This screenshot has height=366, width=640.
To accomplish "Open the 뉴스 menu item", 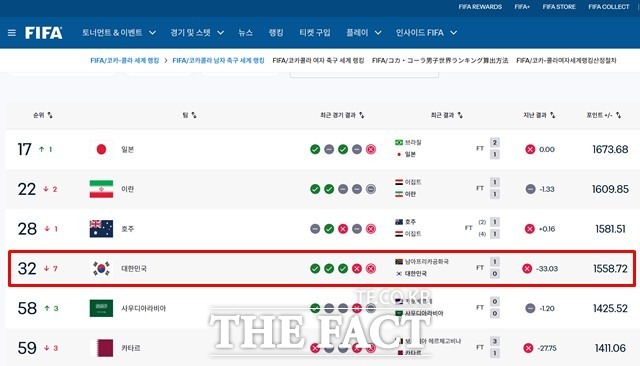I will pos(245,33).
